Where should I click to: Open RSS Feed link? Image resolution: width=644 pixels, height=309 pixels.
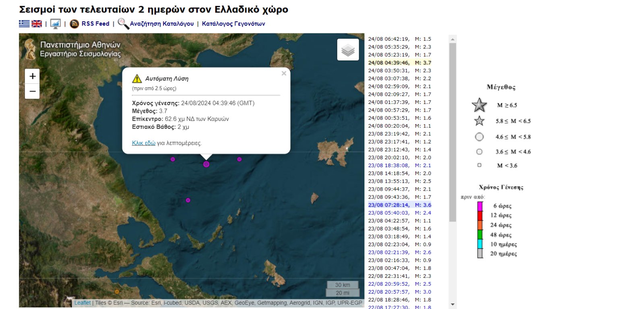pyautogui.click(x=95, y=24)
